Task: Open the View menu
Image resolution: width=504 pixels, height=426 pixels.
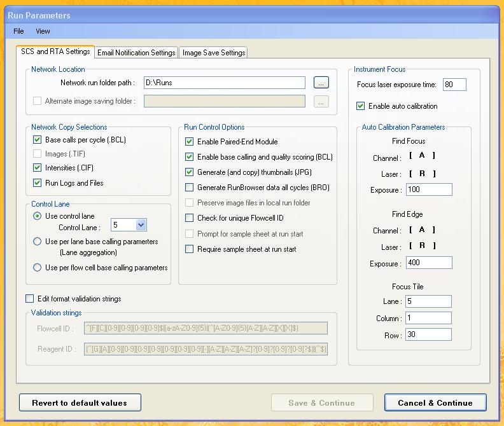Action: (x=43, y=31)
